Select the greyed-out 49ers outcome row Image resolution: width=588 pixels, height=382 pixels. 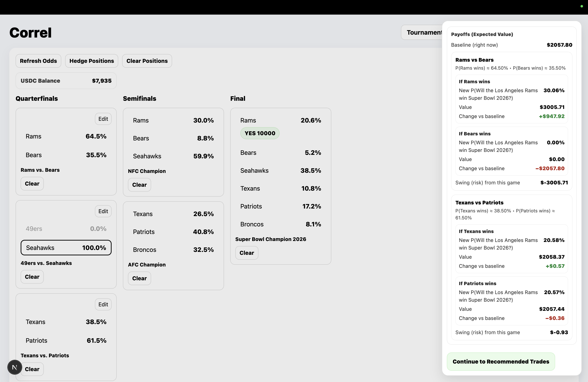(x=66, y=229)
